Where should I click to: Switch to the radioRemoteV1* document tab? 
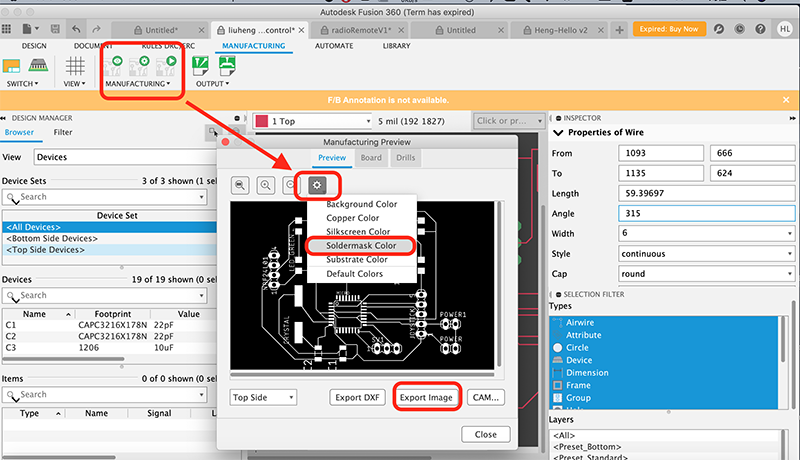point(360,30)
